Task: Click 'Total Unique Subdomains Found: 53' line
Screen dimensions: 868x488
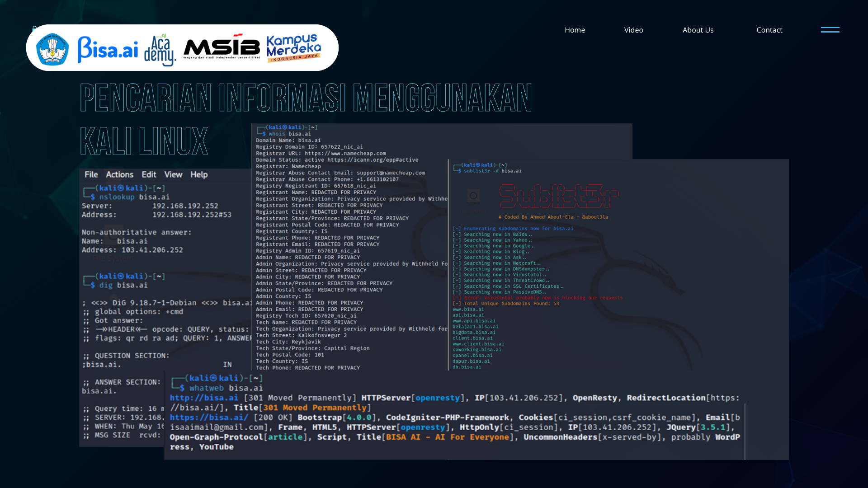Action: [506, 304]
